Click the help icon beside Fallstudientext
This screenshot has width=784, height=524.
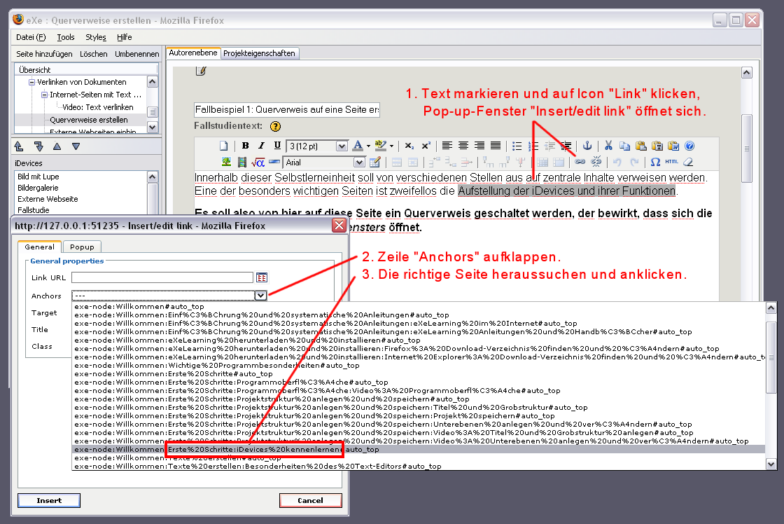click(275, 126)
